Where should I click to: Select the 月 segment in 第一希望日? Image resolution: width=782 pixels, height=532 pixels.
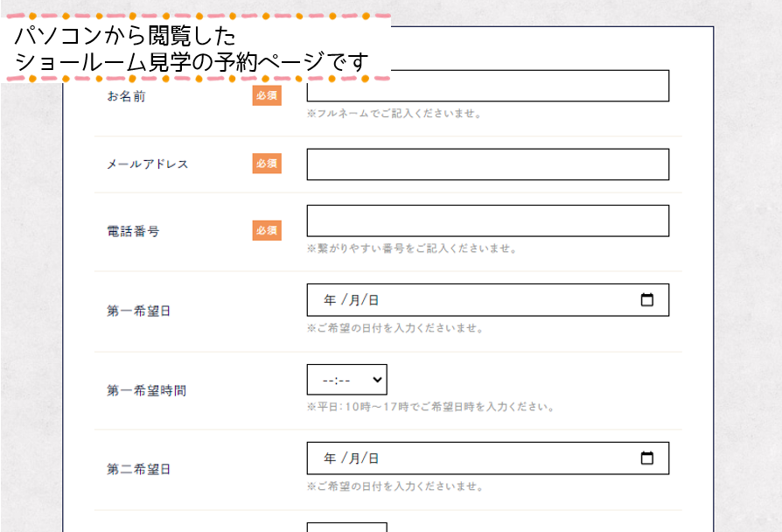coord(354,300)
